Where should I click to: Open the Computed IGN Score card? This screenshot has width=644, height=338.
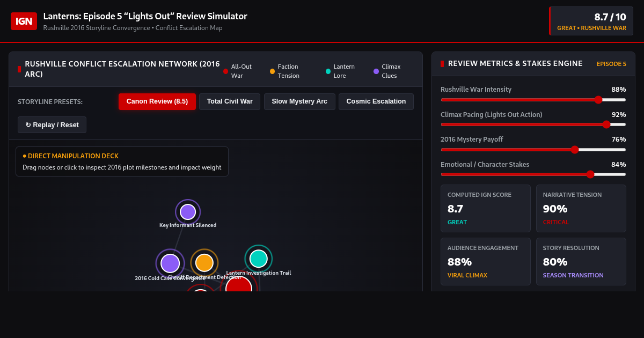coord(486,208)
